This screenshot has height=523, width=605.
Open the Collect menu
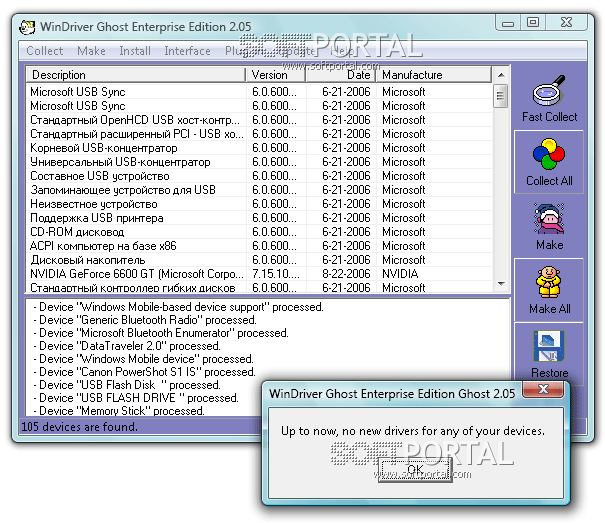pyautogui.click(x=44, y=51)
